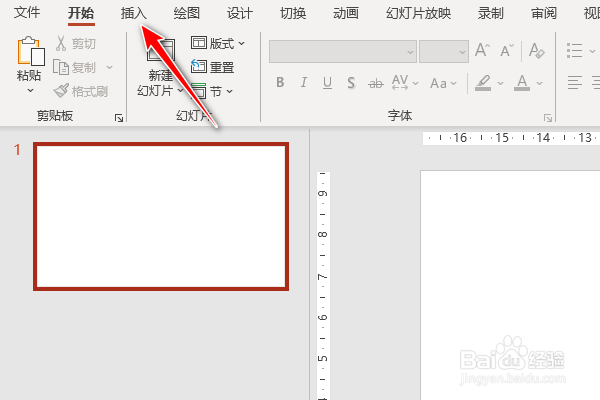
Task: Open the 动画 animations tab
Action: click(x=346, y=13)
